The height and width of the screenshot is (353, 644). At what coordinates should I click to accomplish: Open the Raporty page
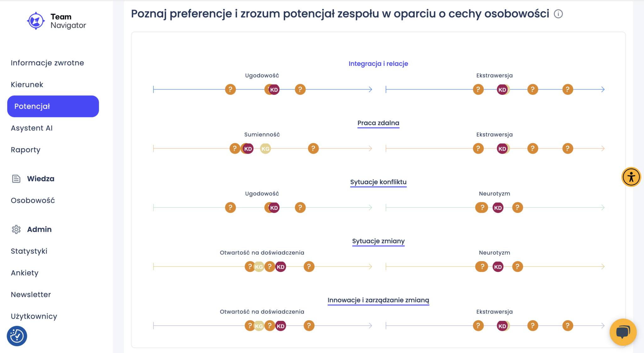(25, 150)
